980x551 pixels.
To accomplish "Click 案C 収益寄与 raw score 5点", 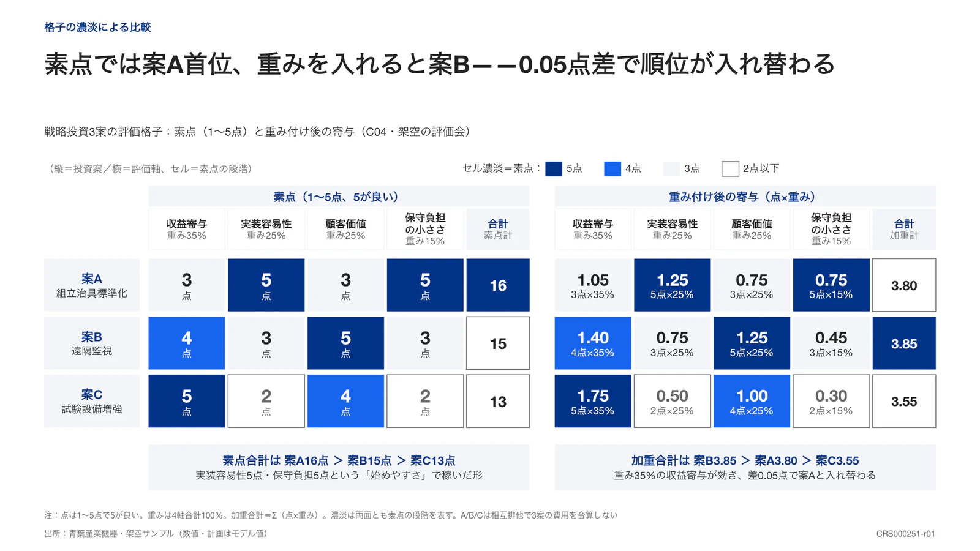I will click(x=187, y=401).
